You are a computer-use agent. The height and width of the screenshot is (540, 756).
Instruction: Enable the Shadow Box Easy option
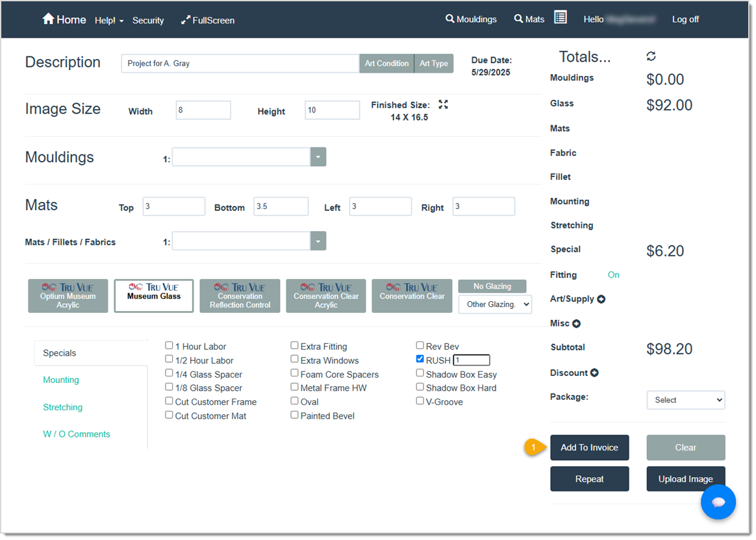coord(420,373)
